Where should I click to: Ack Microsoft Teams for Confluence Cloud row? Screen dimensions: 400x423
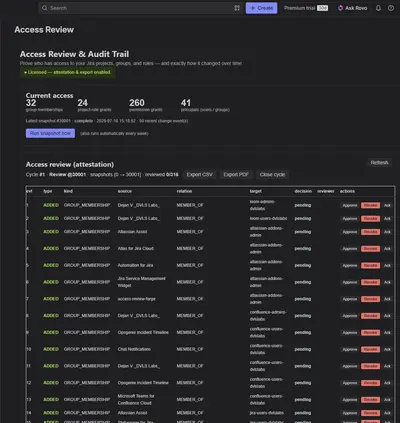(387, 400)
